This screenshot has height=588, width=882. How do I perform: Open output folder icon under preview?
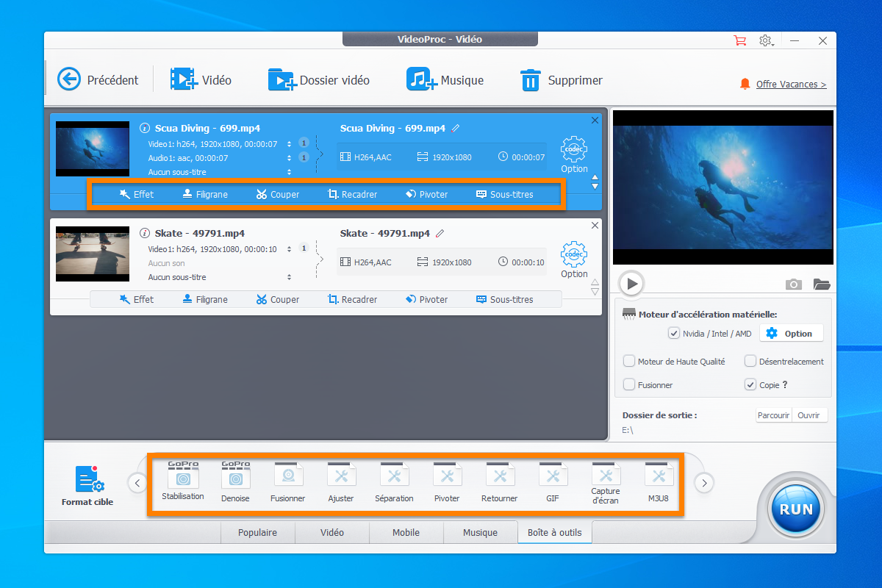[822, 284]
